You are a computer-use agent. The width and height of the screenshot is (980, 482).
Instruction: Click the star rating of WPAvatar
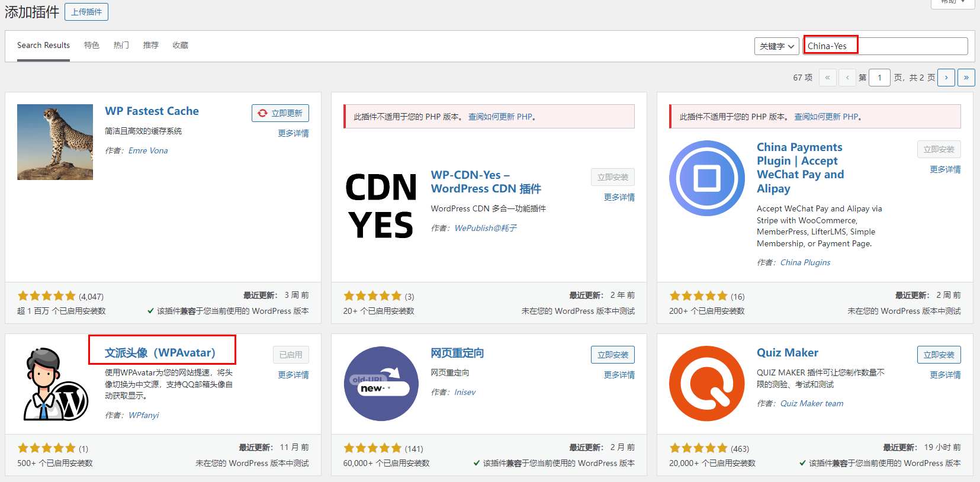pos(47,448)
